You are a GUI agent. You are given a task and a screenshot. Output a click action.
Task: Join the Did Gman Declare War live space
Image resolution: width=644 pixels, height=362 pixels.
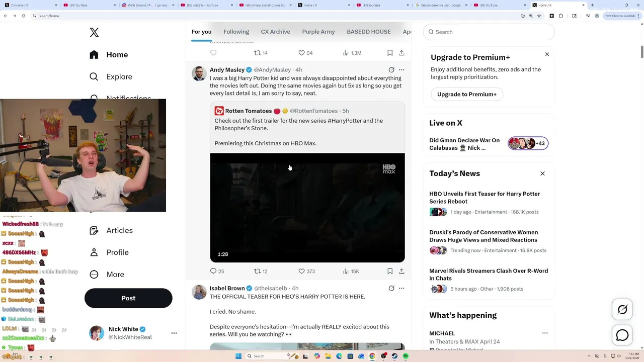pos(489,144)
